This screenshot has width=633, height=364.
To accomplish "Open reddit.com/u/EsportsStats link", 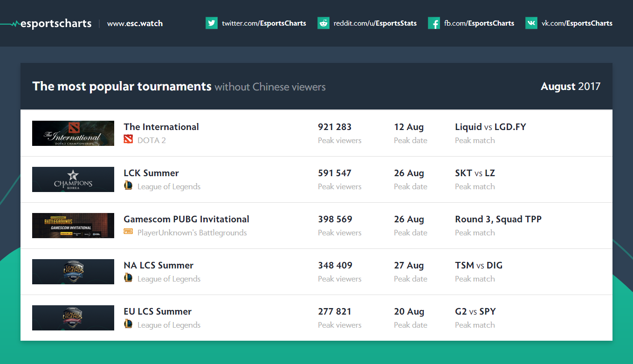I will [x=375, y=23].
